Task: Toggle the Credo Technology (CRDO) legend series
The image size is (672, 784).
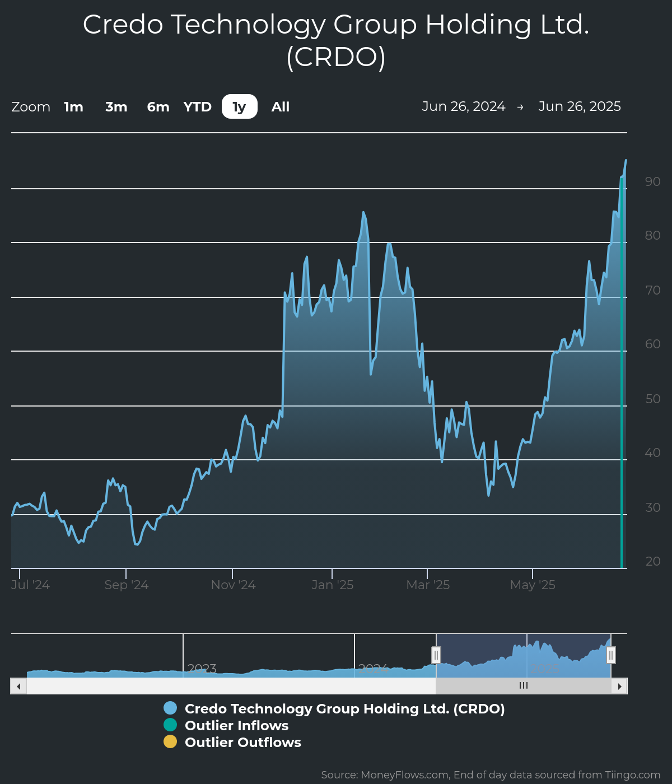Action: [334, 709]
